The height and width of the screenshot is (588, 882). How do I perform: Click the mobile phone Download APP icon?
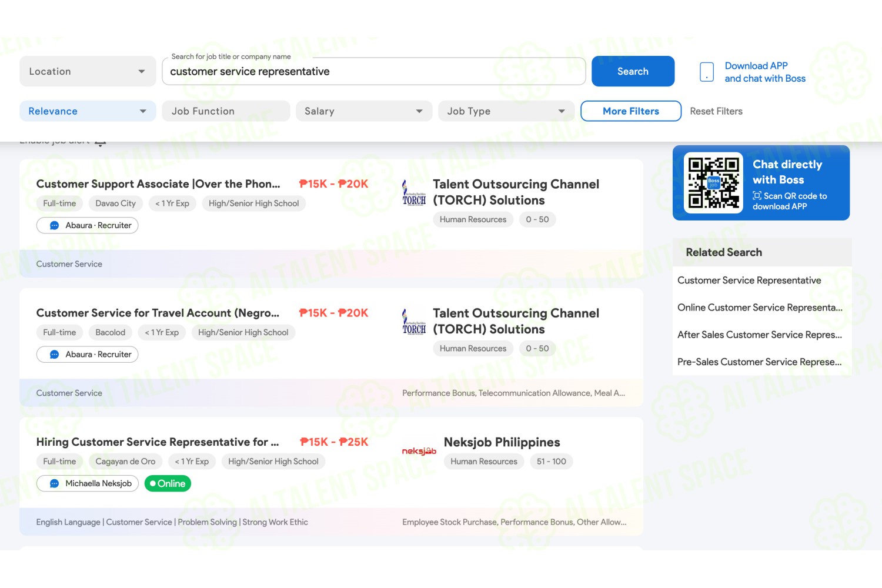click(707, 72)
